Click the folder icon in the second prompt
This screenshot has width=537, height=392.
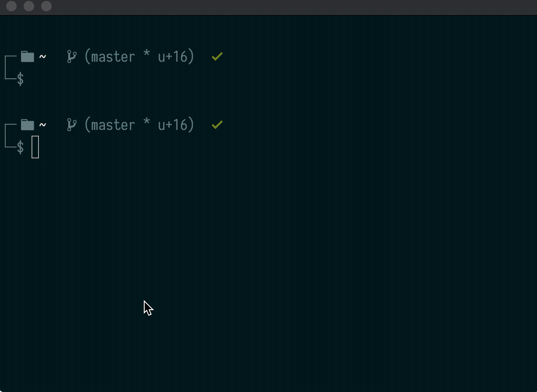coord(27,125)
